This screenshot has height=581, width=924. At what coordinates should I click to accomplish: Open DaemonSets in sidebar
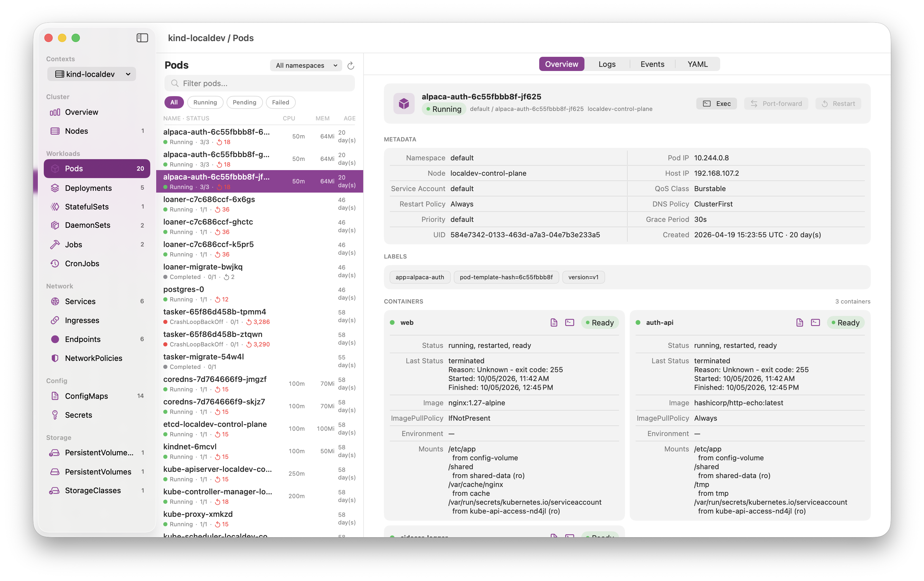(x=97, y=225)
